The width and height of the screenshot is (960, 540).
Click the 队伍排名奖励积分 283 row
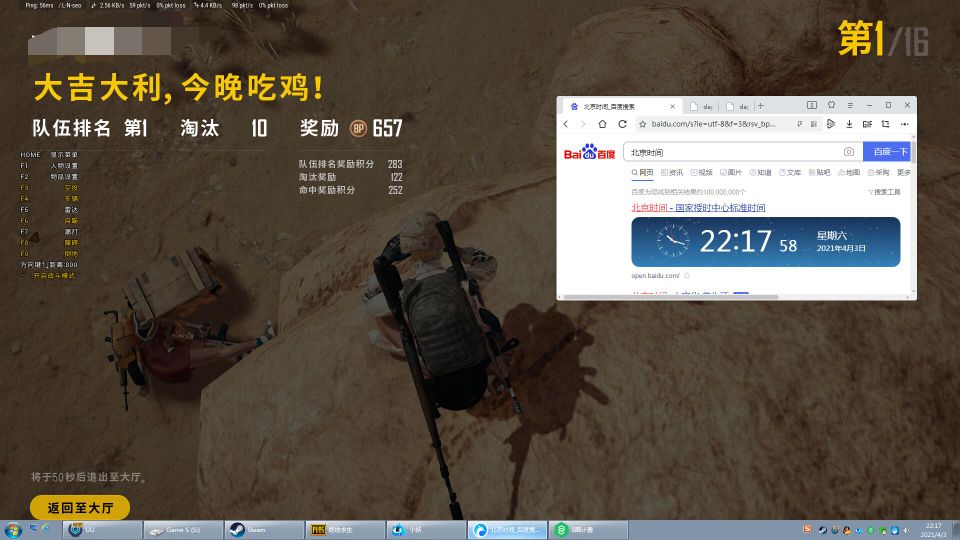(350, 164)
